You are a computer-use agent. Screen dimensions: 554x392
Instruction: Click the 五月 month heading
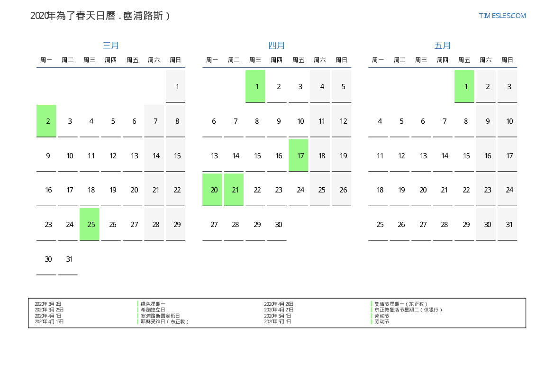(443, 46)
